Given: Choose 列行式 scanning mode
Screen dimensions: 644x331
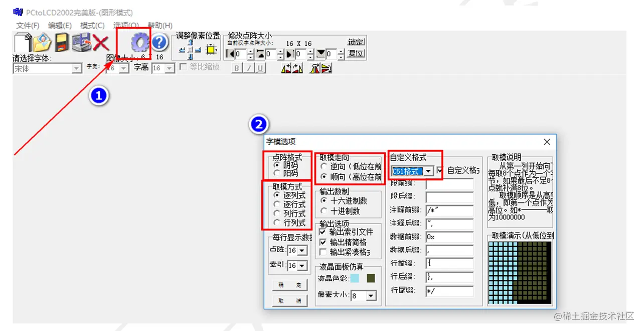Looking at the screenshot, I should tap(277, 213).
